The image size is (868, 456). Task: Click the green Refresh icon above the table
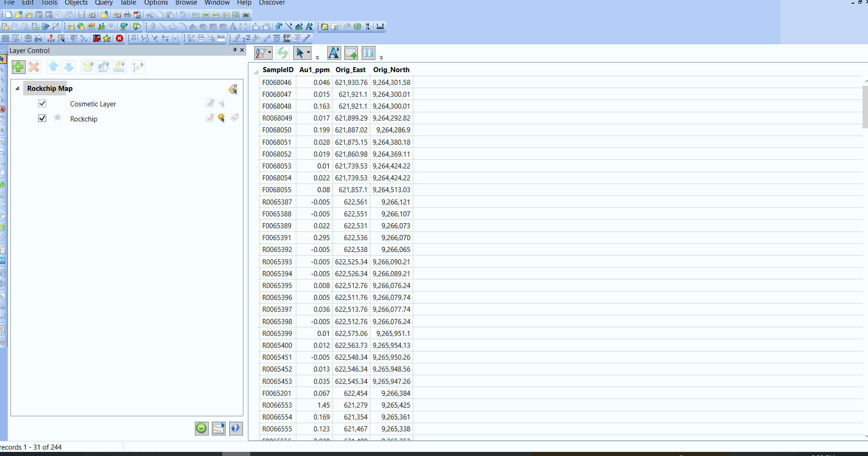[283, 52]
